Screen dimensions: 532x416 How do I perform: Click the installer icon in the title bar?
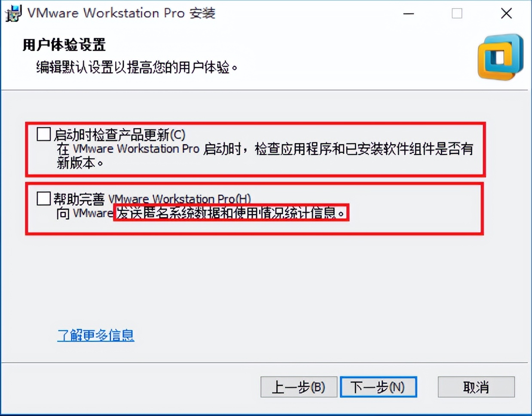coord(13,13)
